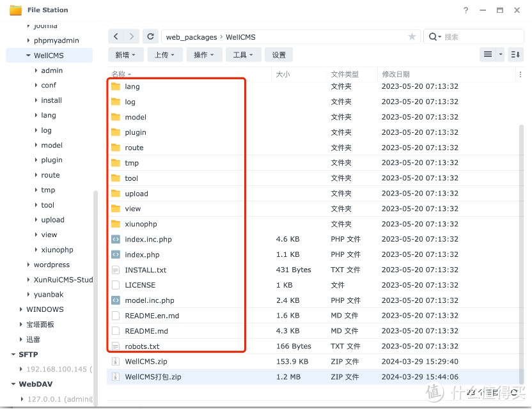Sort by 大小 column header

click(x=283, y=74)
